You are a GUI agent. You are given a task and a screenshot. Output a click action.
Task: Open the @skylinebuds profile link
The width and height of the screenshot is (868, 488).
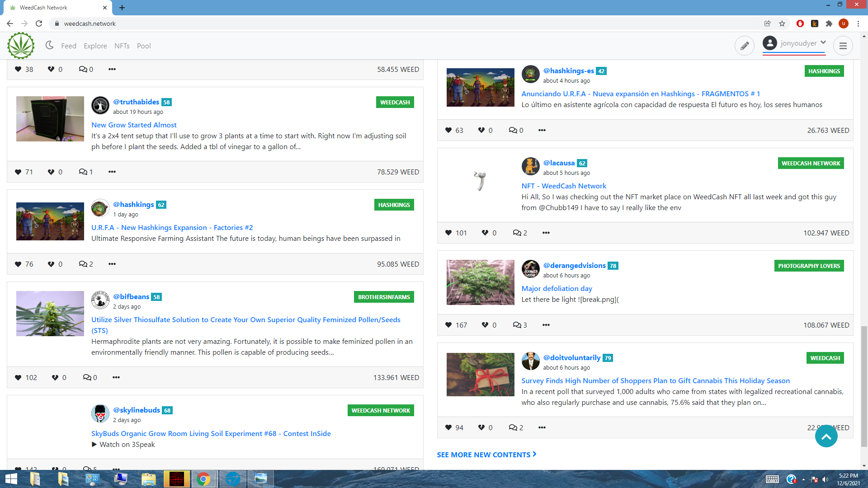[137, 410]
